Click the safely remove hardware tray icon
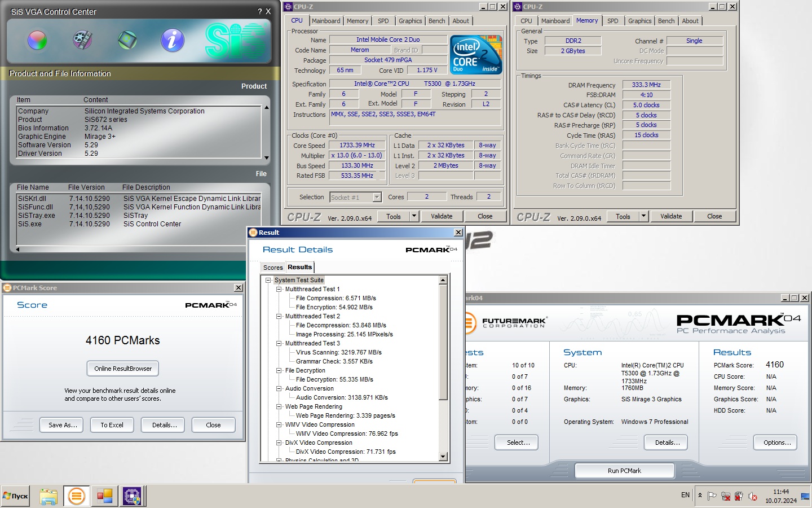This screenshot has width=812, height=508. pyautogui.click(x=739, y=496)
